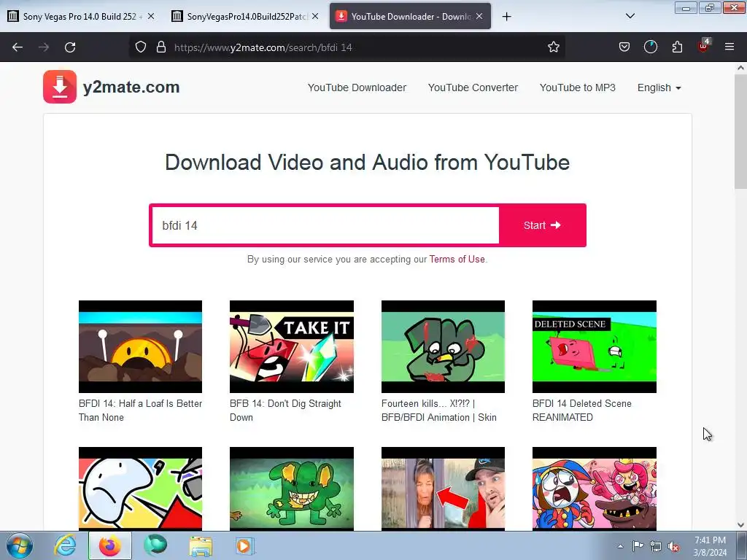Image resolution: width=747 pixels, height=560 pixels.
Task: Select the white frowning blob character thumbnail
Action: 140,489
